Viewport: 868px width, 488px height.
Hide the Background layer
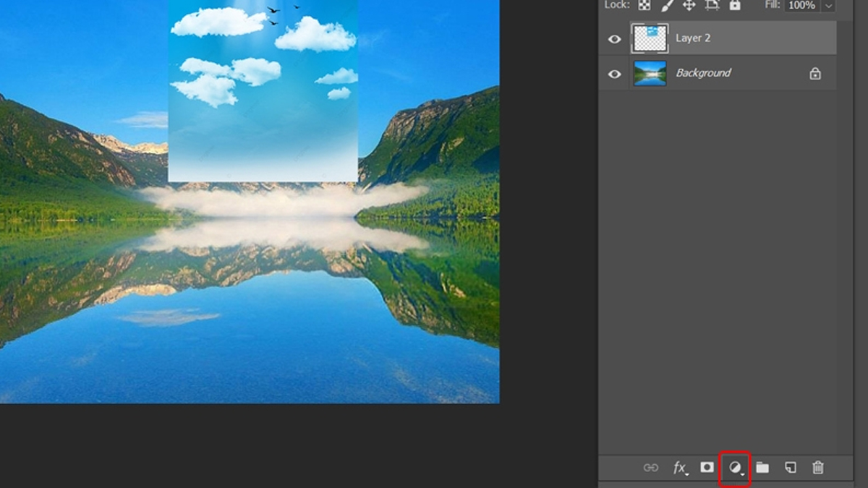[x=614, y=73]
